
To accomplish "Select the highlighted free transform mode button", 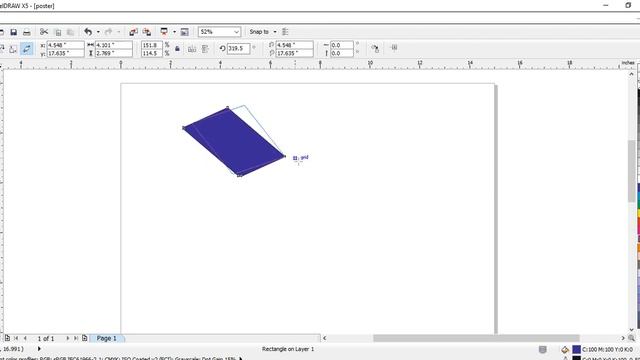I will click(x=27, y=49).
